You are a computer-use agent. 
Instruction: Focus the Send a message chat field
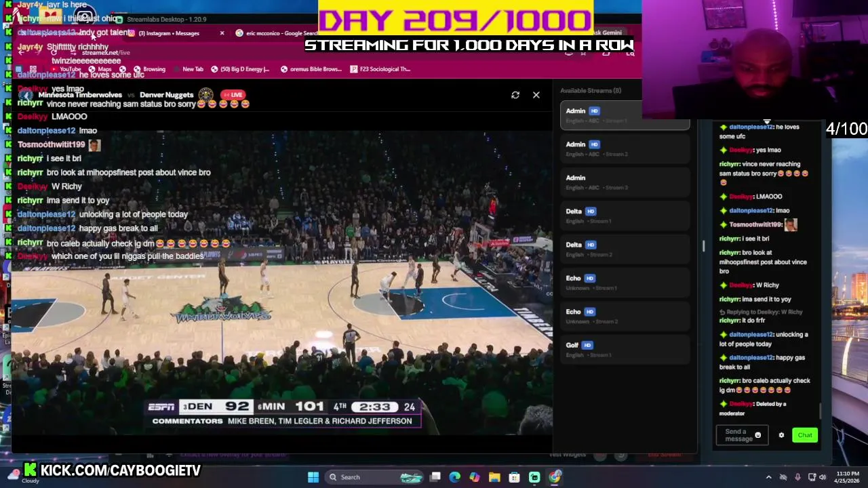742,435
